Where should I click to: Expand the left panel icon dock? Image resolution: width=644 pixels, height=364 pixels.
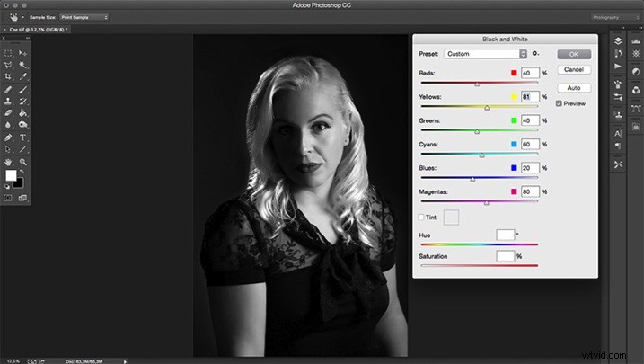(x=622, y=28)
